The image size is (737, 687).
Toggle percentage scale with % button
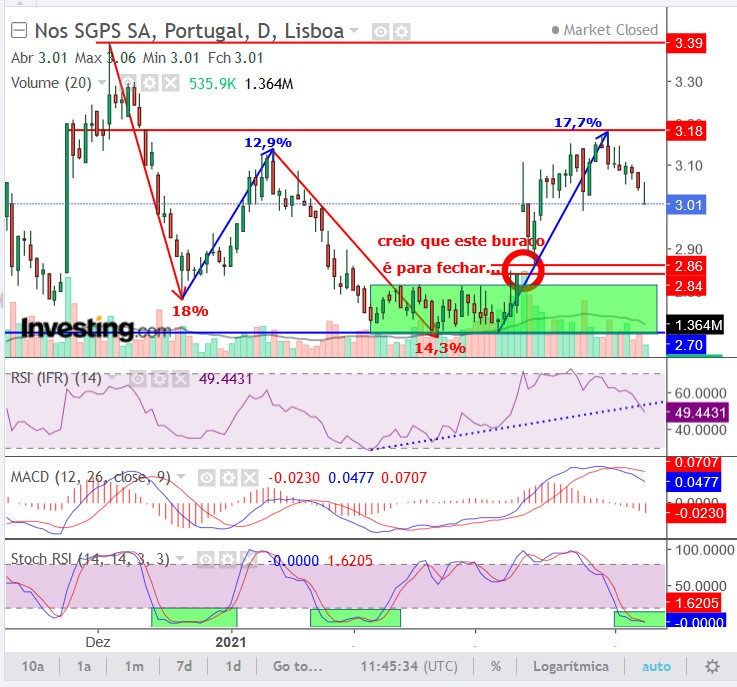tap(496, 666)
